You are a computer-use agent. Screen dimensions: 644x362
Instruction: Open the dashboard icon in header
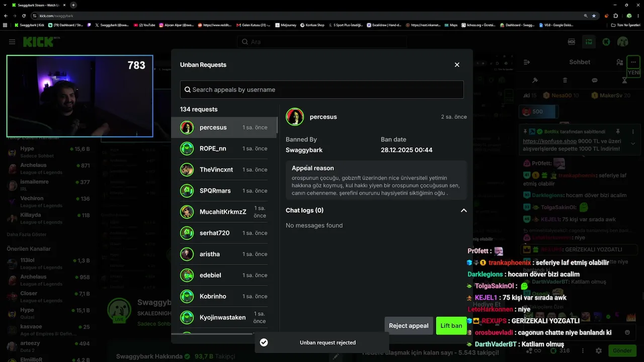588,42
